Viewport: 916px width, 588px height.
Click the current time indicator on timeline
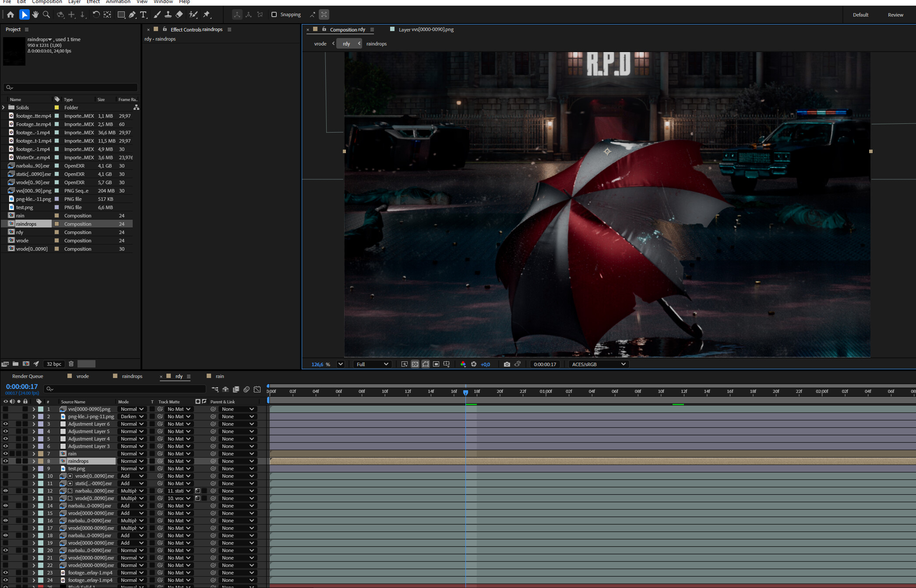point(465,392)
